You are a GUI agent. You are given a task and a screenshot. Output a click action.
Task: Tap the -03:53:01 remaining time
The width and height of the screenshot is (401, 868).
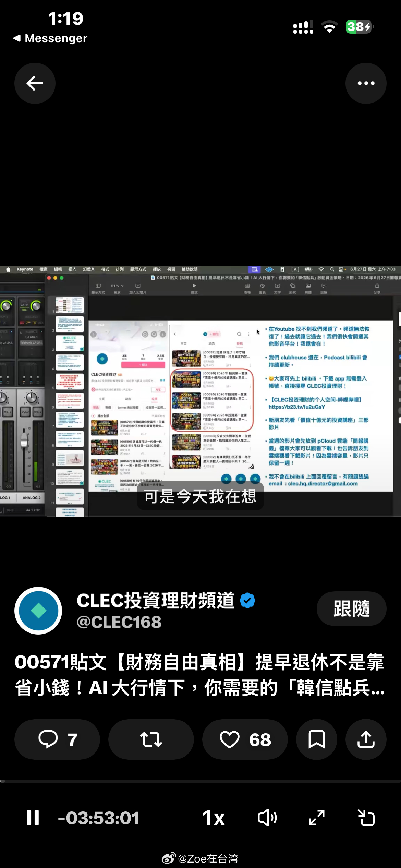[x=99, y=818]
